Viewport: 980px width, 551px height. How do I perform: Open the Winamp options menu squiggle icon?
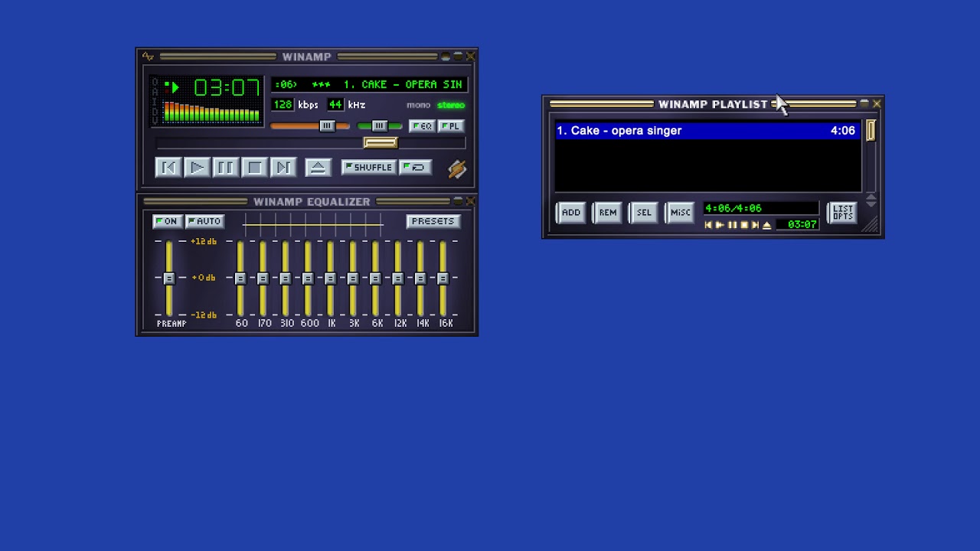point(148,57)
